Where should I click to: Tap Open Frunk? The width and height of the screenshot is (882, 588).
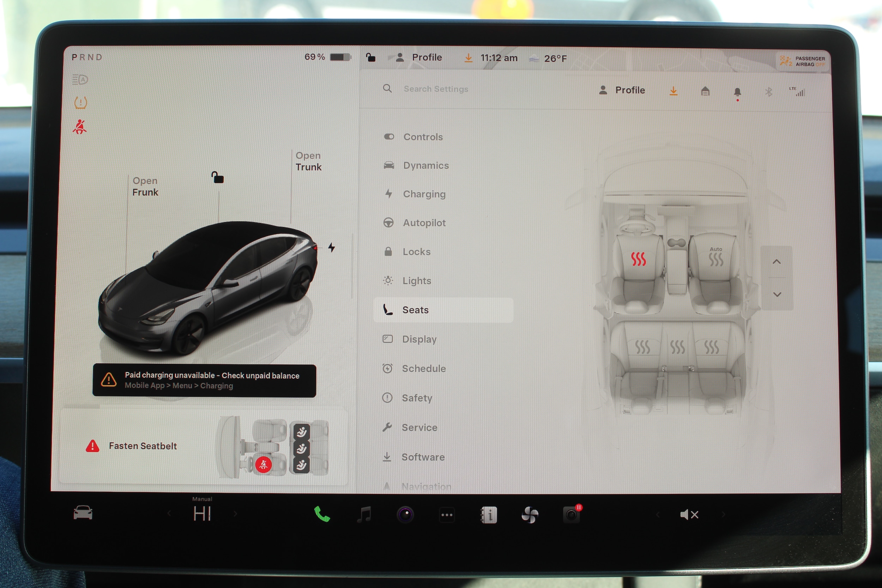click(145, 186)
